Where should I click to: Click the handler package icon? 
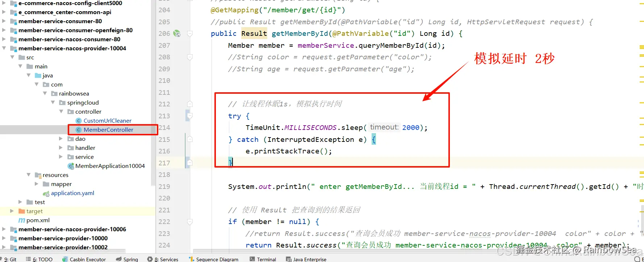(x=71, y=148)
